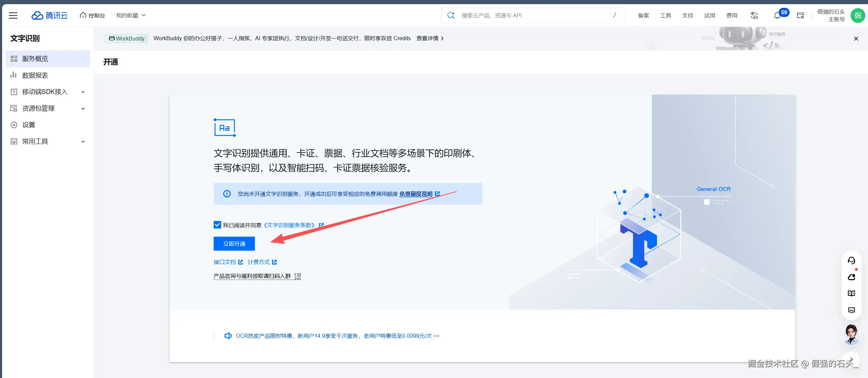Click the Tencent Cloud logo
Viewport: 868px width, 378px height.
(x=49, y=15)
